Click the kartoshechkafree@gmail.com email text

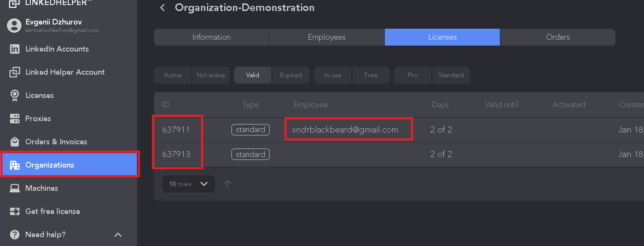pyautogui.click(x=62, y=30)
